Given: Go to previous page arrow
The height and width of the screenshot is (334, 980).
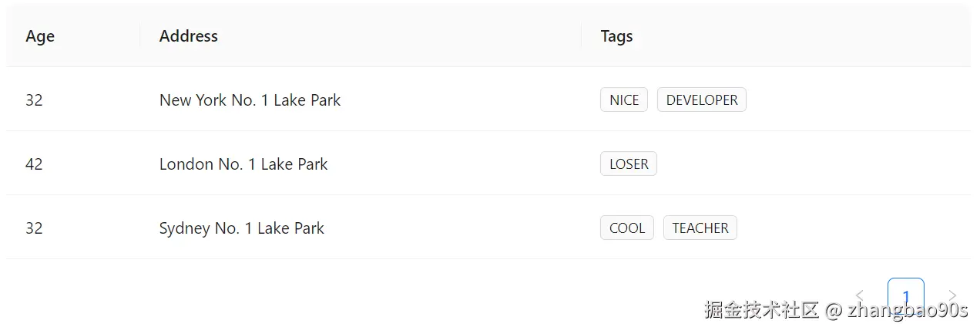Looking at the screenshot, I should coord(860,296).
